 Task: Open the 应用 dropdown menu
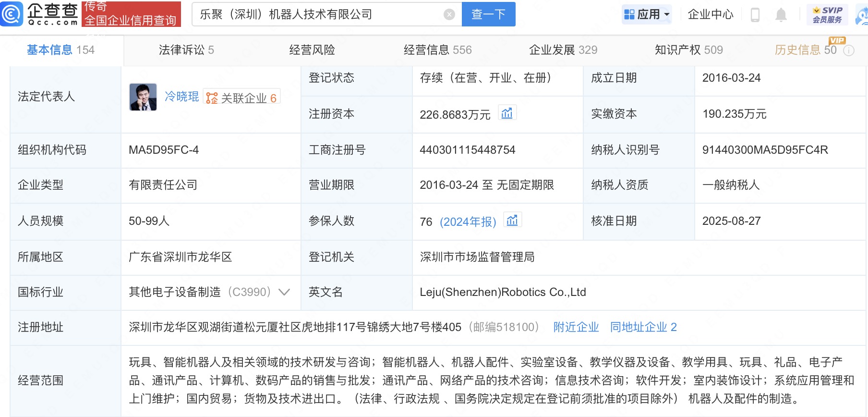point(647,14)
